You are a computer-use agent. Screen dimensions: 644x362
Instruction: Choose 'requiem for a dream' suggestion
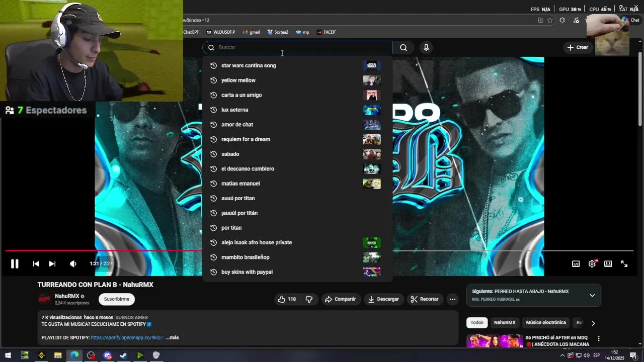click(x=297, y=139)
